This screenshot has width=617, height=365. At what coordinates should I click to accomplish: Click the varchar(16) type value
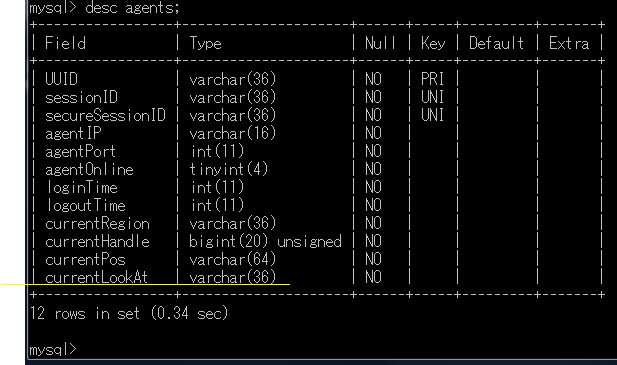[233, 133]
